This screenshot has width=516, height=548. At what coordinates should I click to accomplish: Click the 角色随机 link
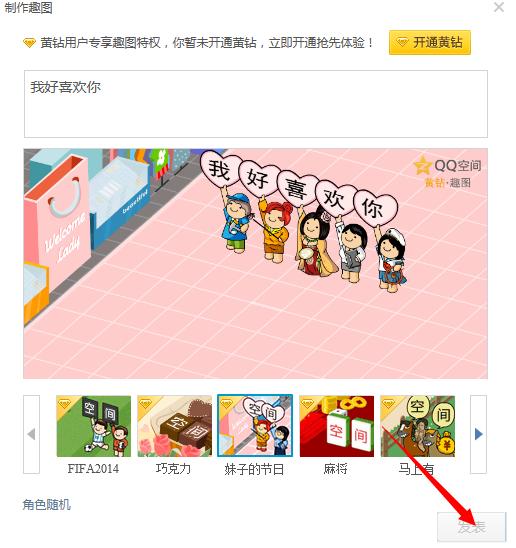pos(46,504)
